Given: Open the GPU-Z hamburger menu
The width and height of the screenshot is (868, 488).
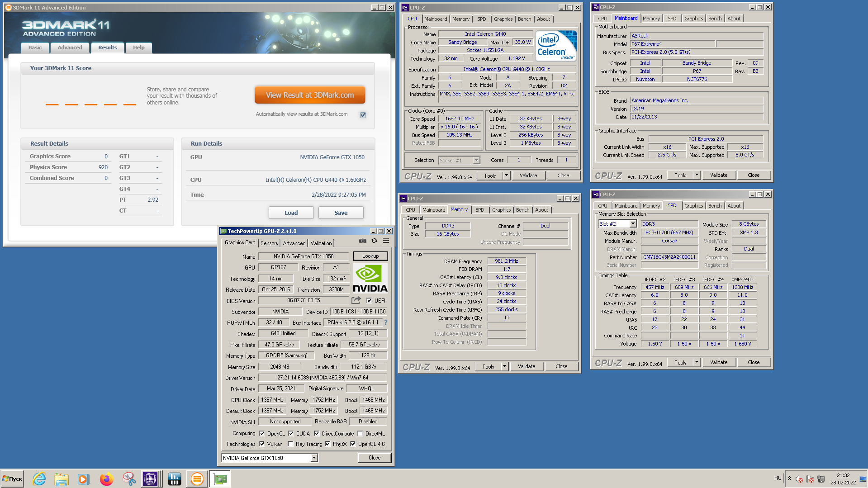Looking at the screenshot, I should [386, 241].
